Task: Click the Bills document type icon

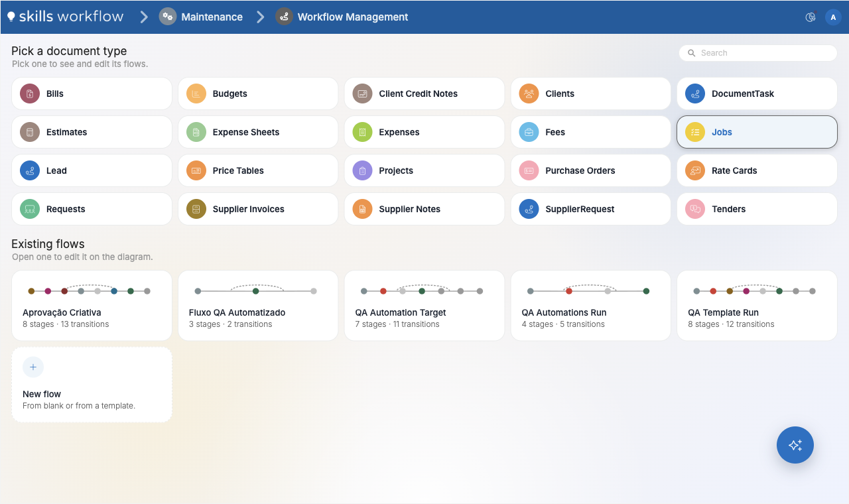Action: (x=29, y=94)
